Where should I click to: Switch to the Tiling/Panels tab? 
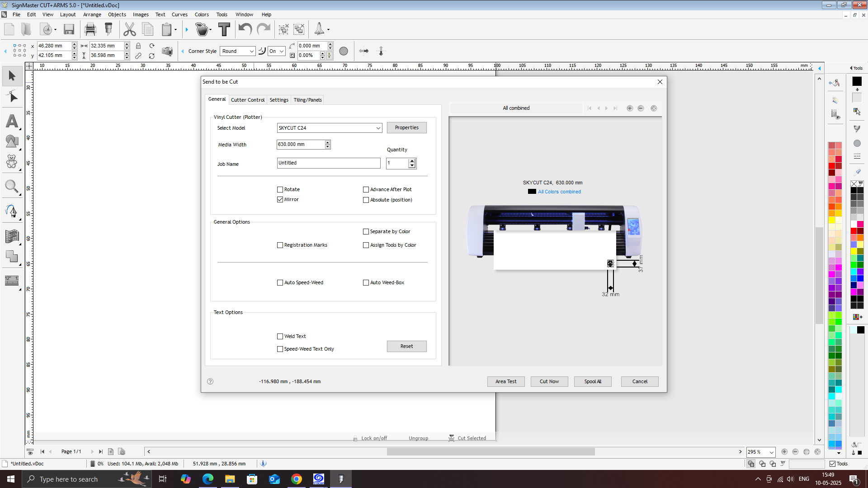307,100
